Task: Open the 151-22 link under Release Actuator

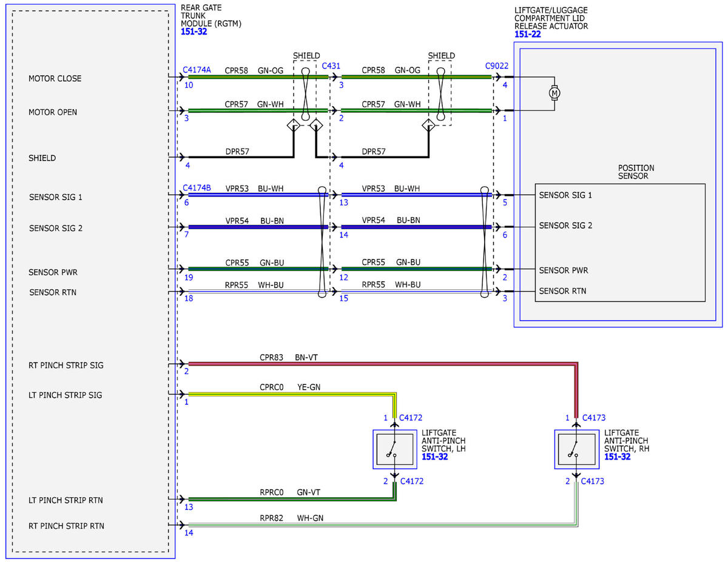Action: [x=528, y=35]
